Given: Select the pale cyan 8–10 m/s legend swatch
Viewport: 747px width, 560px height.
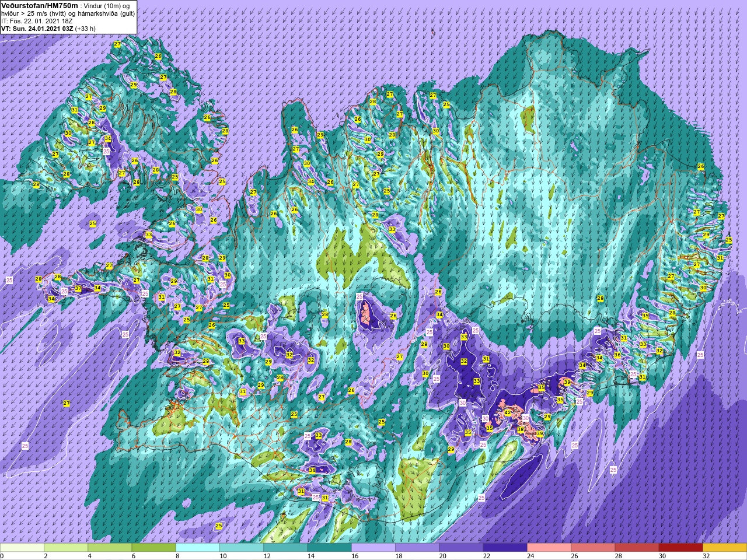Looking at the screenshot, I should click(x=198, y=548).
